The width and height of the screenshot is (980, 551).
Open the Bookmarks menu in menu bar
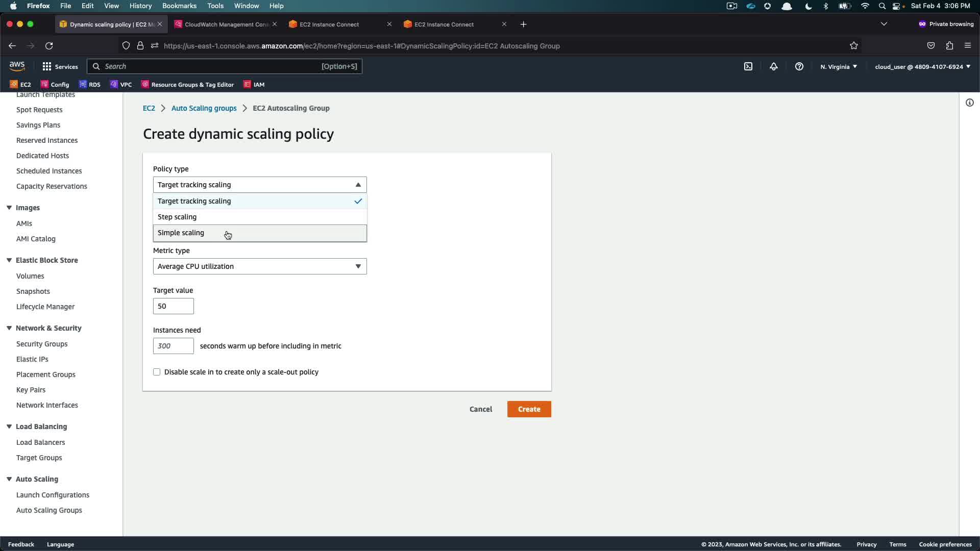click(179, 6)
